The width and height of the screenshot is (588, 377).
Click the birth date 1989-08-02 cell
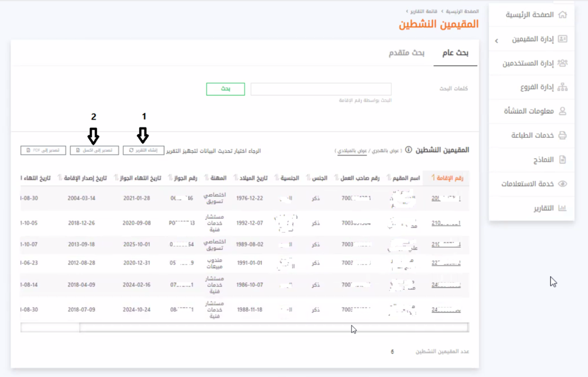pos(250,244)
